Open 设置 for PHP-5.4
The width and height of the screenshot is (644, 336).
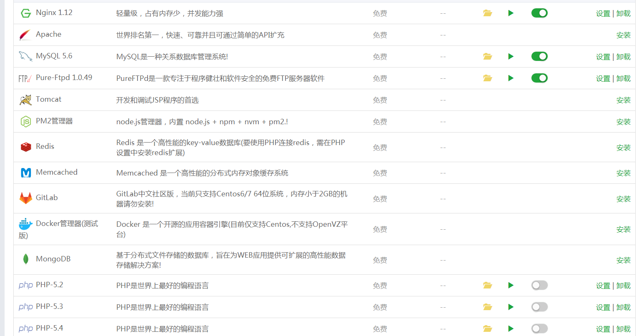(603, 329)
